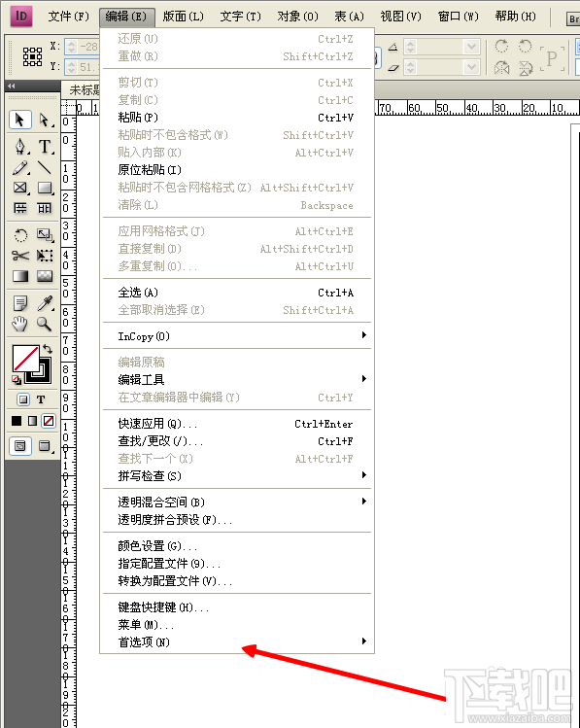This screenshot has width=580, height=728.
Task: Open 键盘快捷键(H) menu entry
Action: (x=237, y=607)
